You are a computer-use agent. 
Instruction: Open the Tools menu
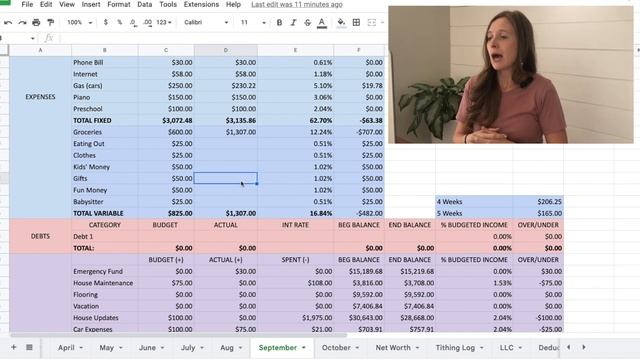[x=168, y=4]
